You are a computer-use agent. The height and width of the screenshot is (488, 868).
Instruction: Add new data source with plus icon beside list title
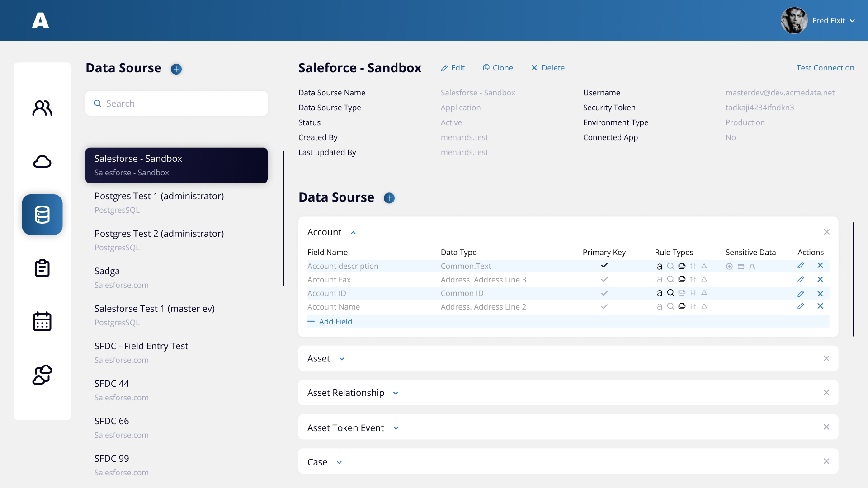[176, 69]
